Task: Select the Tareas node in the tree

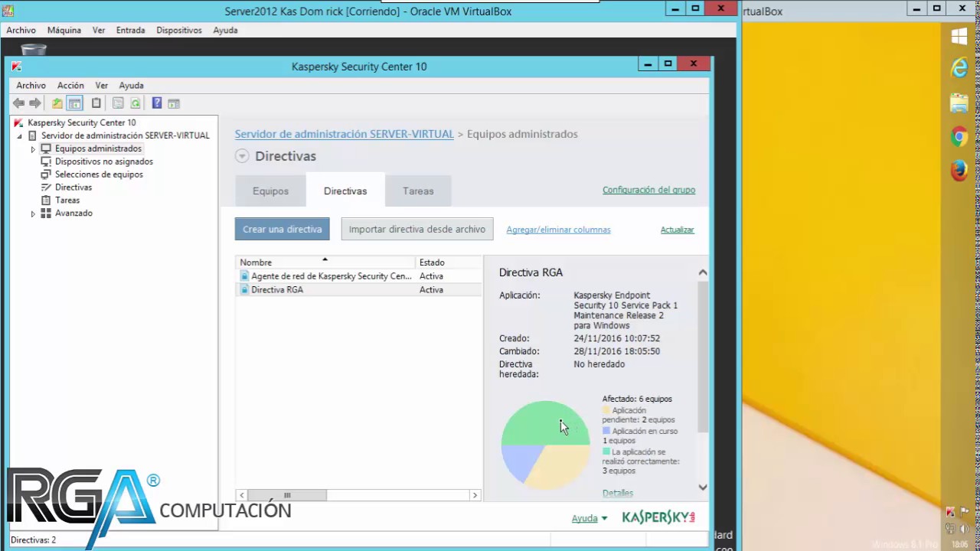Action: coord(67,201)
